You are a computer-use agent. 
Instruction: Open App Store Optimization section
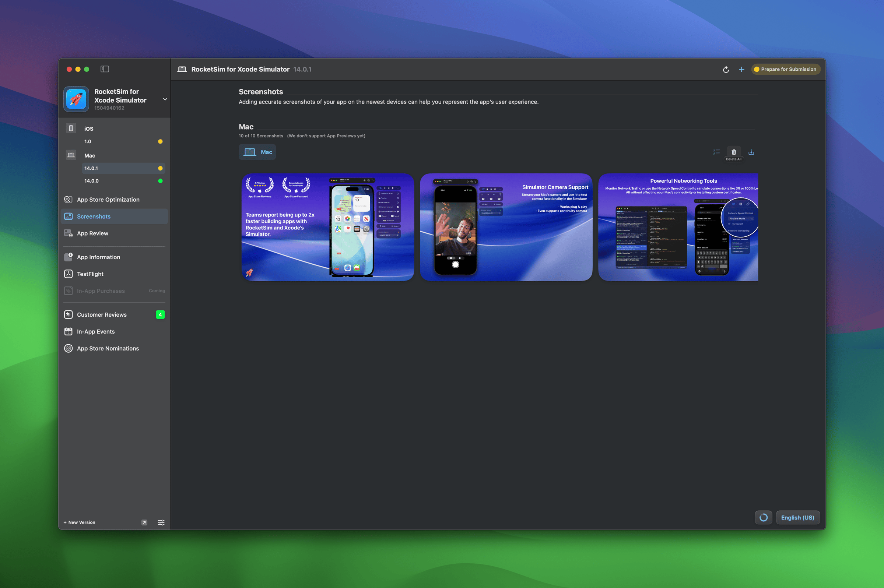(x=115, y=200)
